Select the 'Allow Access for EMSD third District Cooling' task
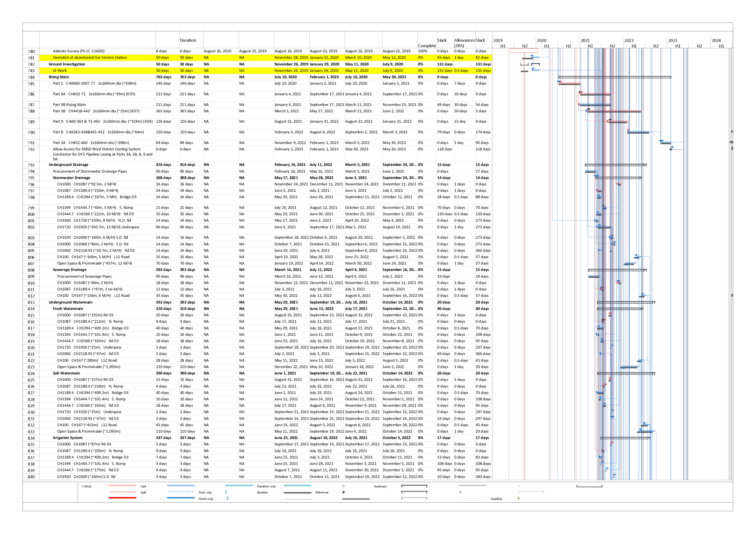The height and width of the screenshot is (534, 756). 103,154
